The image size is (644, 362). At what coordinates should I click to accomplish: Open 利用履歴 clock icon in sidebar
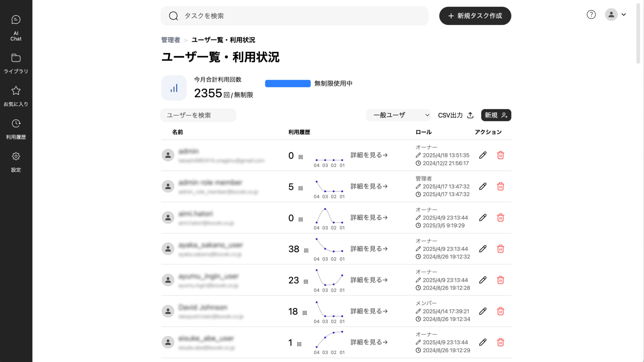[x=16, y=124]
